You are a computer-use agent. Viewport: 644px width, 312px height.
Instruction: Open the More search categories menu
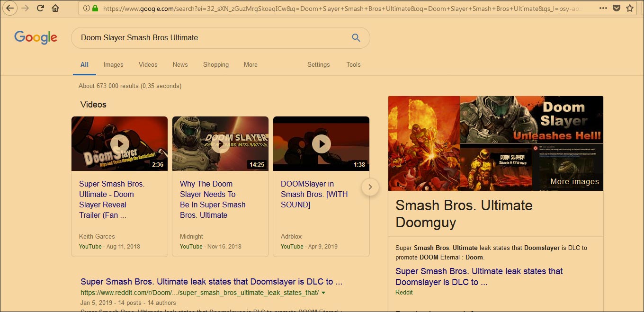[250, 64]
